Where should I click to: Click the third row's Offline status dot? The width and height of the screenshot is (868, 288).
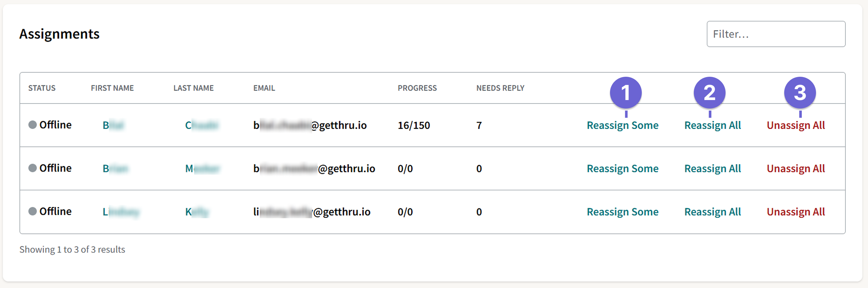tap(32, 211)
